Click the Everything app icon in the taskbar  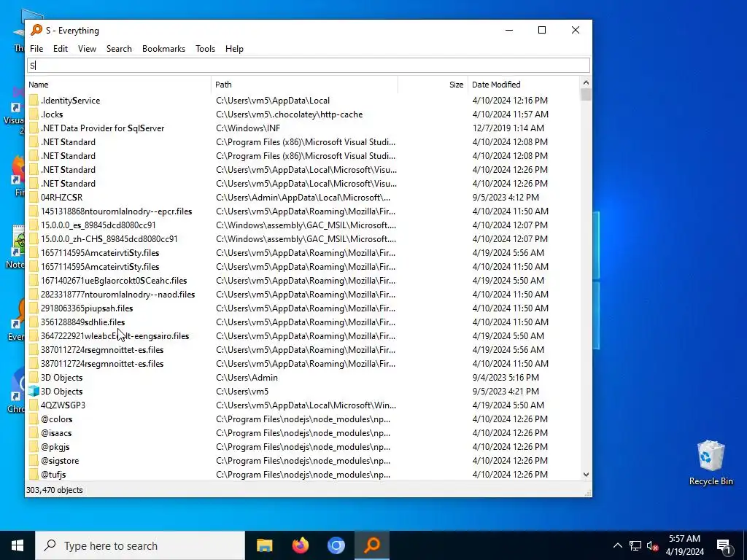pyautogui.click(x=372, y=545)
